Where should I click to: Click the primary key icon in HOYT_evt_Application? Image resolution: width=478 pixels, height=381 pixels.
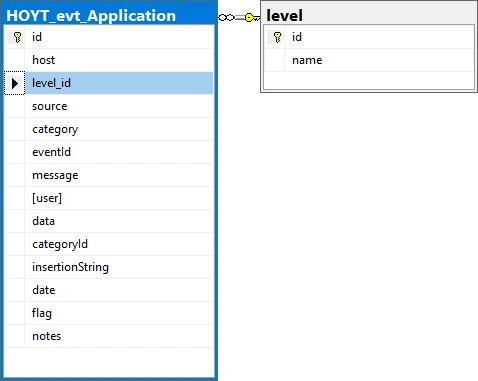click(17, 37)
